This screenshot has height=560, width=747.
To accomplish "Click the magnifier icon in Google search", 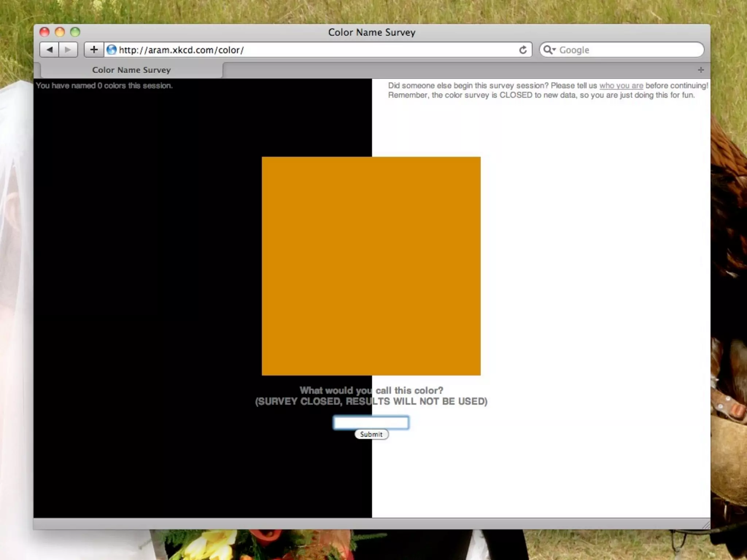I will tap(548, 50).
